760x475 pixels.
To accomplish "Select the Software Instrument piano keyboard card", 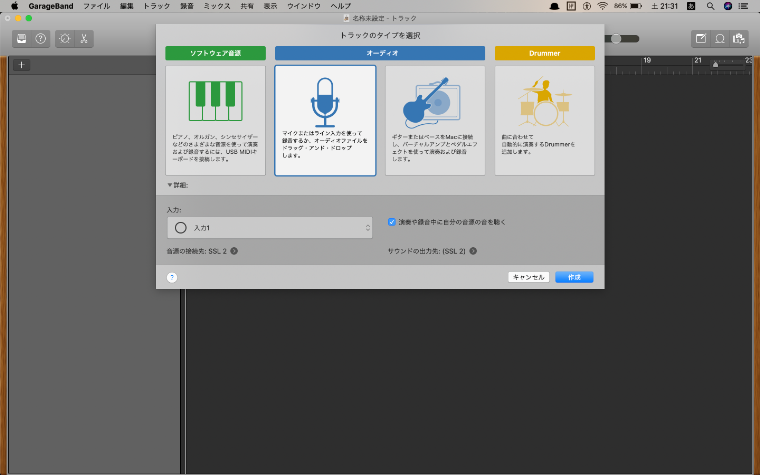I will click(215, 120).
